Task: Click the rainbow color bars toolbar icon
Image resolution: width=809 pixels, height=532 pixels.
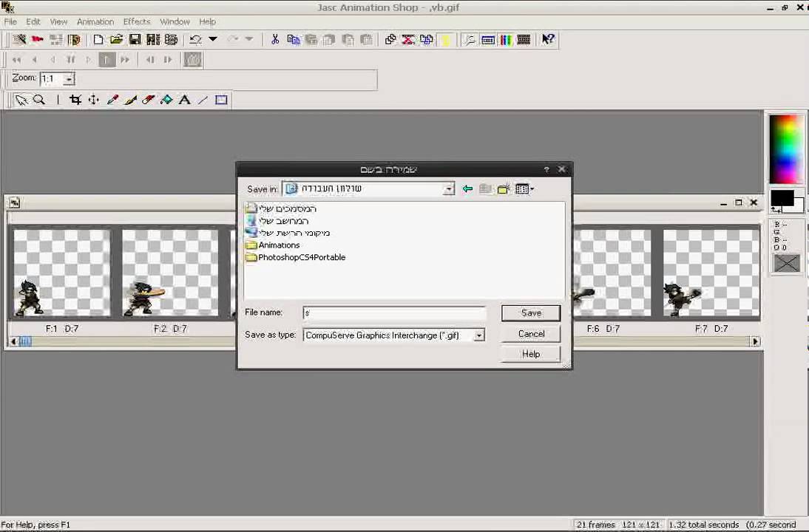Action: pyautogui.click(x=506, y=40)
